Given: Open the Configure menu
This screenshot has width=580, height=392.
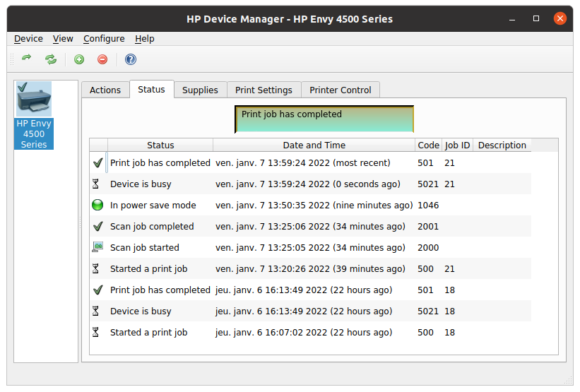Looking at the screenshot, I should click(x=104, y=39).
